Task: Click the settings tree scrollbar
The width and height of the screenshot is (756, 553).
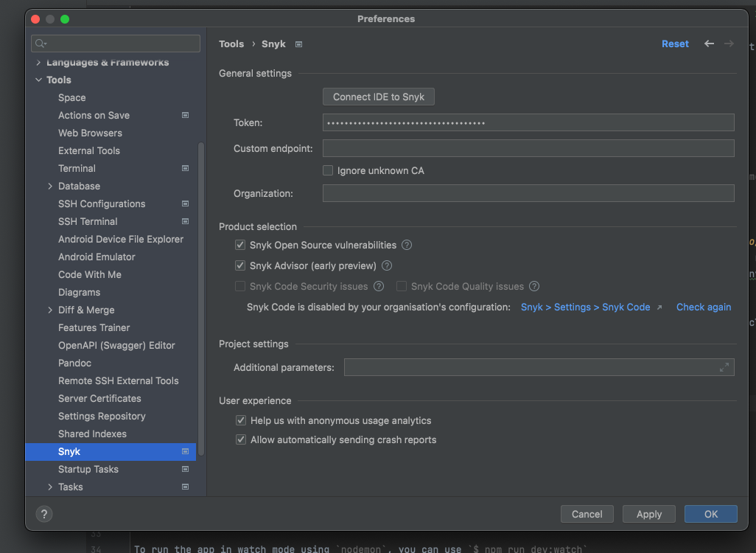Action: point(201,299)
